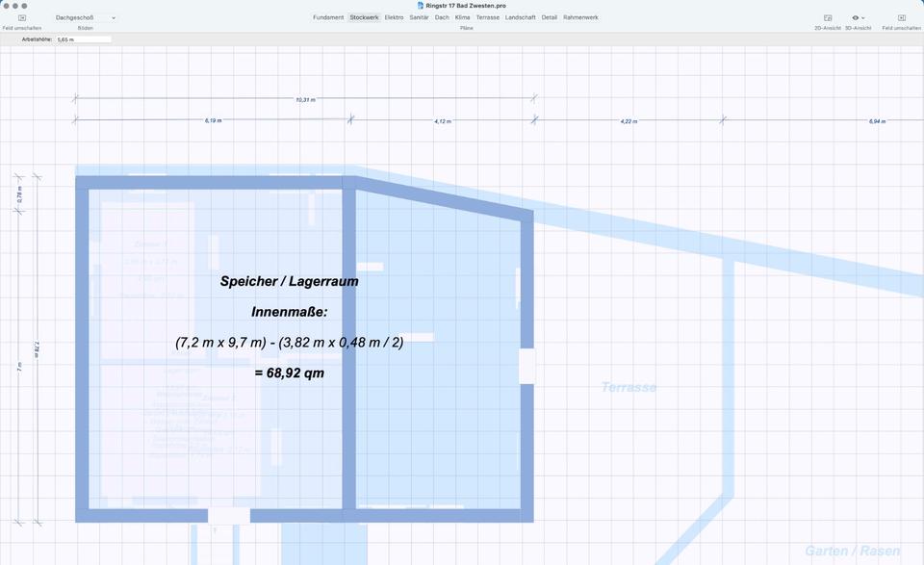Open the Elektro plan tab
This screenshot has height=565, width=924.
394,17
